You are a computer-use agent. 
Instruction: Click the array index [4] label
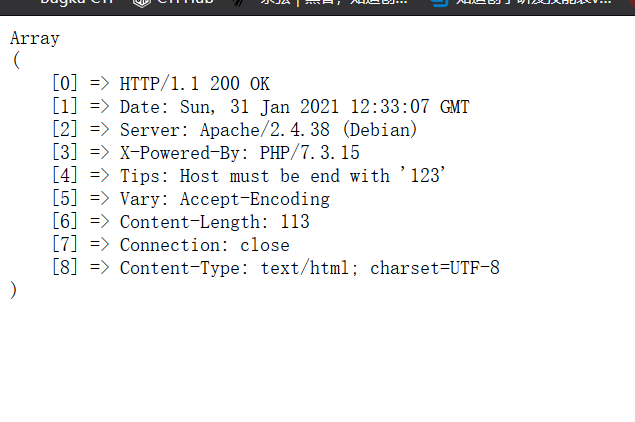65,176
